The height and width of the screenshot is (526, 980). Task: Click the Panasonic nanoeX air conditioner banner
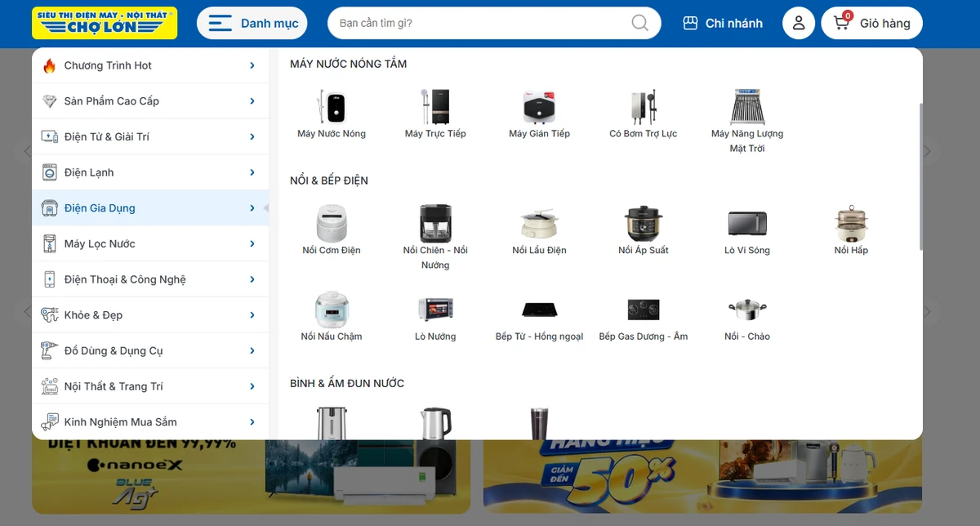pyautogui.click(x=251, y=477)
